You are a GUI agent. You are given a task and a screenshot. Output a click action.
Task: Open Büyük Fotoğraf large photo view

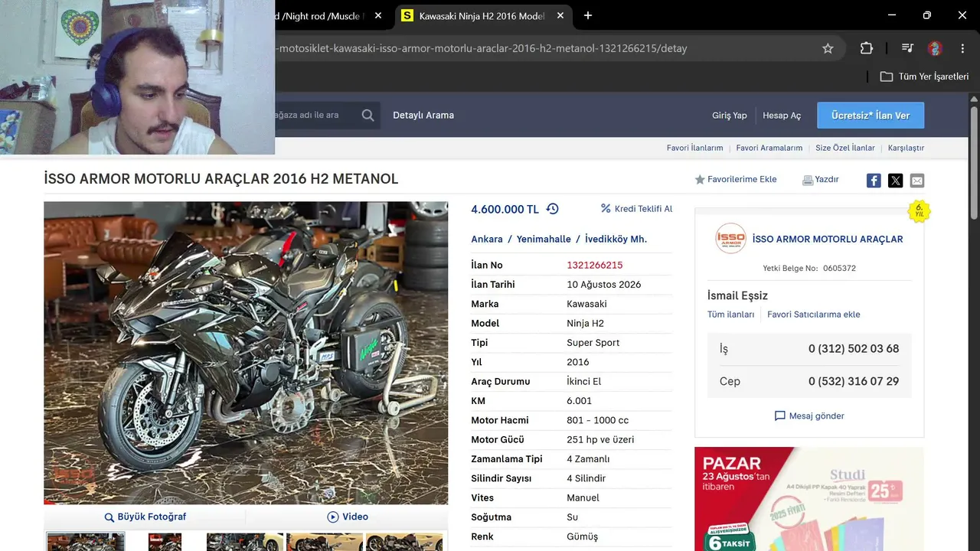(145, 517)
